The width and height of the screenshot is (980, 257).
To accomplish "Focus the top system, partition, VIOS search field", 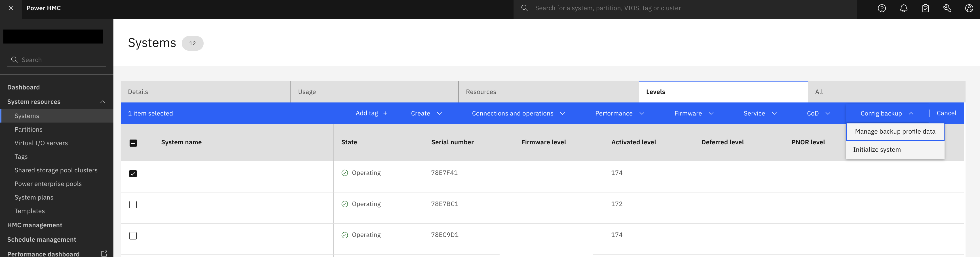I will tap(685, 8).
